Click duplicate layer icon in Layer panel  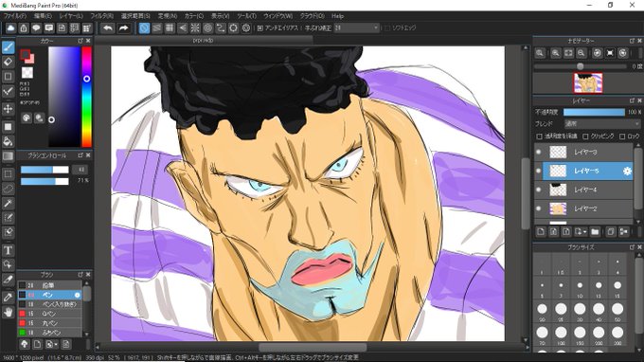click(611, 232)
